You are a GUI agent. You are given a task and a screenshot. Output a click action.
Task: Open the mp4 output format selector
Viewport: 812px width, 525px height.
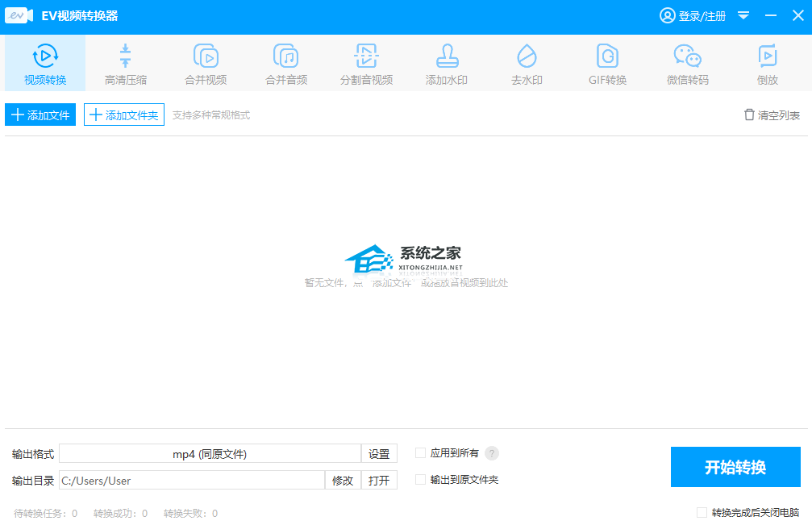click(210, 453)
